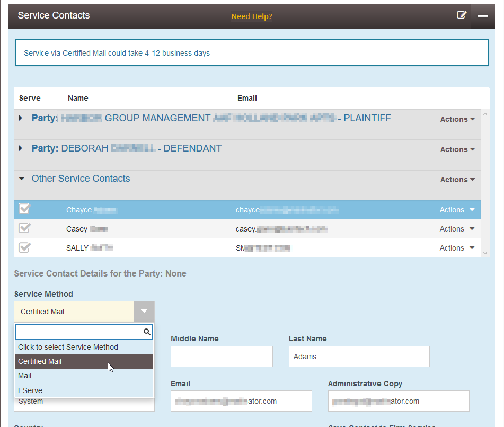Open Actions menu for Casey row
The height and width of the screenshot is (427, 504).
pyautogui.click(x=457, y=229)
